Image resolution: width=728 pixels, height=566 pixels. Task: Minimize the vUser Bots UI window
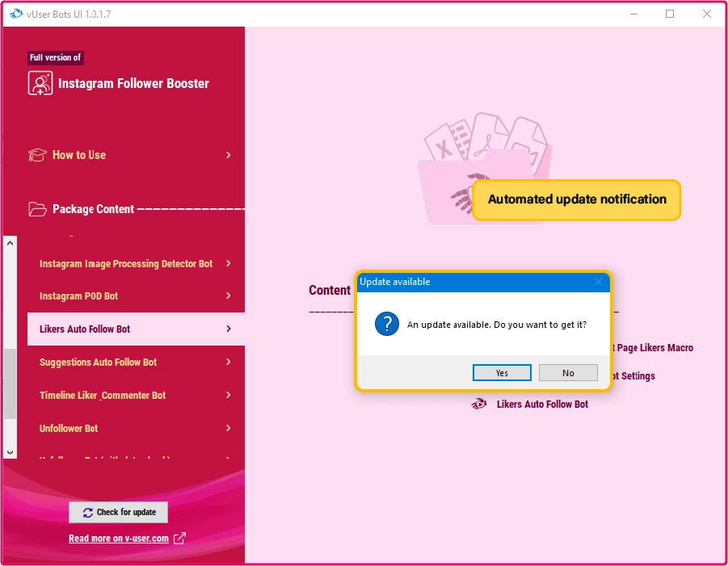[633, 14]
